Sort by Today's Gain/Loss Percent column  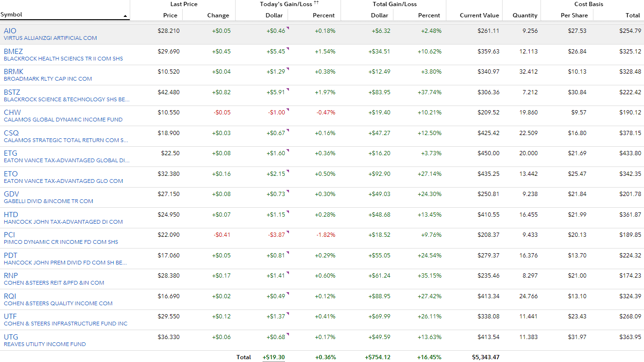coord(324,15)
